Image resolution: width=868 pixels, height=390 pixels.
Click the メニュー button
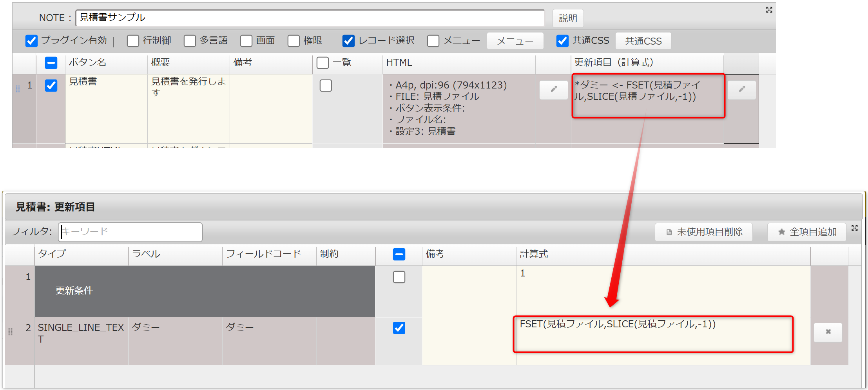[x=515, y=41]
